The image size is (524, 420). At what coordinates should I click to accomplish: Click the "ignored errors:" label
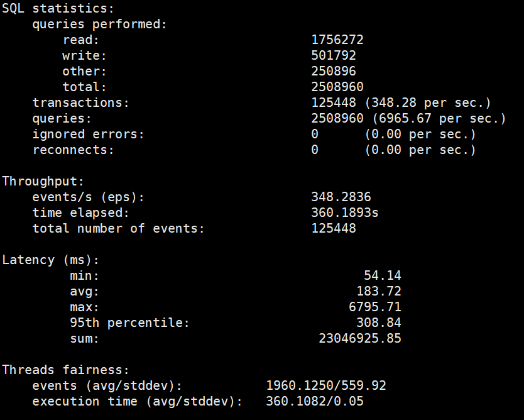tap(89, 134)
